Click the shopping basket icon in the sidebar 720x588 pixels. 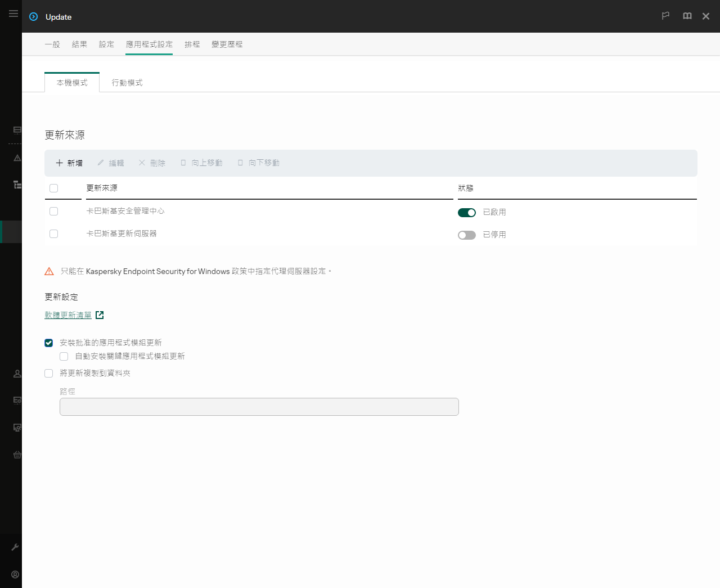tap(17, 455)
